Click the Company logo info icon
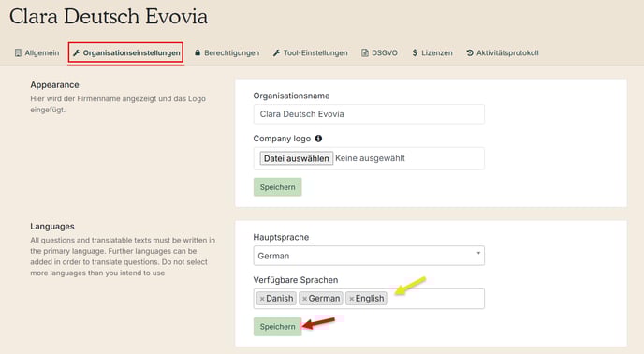Viewport: 644px width, 354px height. pos(318,139)
